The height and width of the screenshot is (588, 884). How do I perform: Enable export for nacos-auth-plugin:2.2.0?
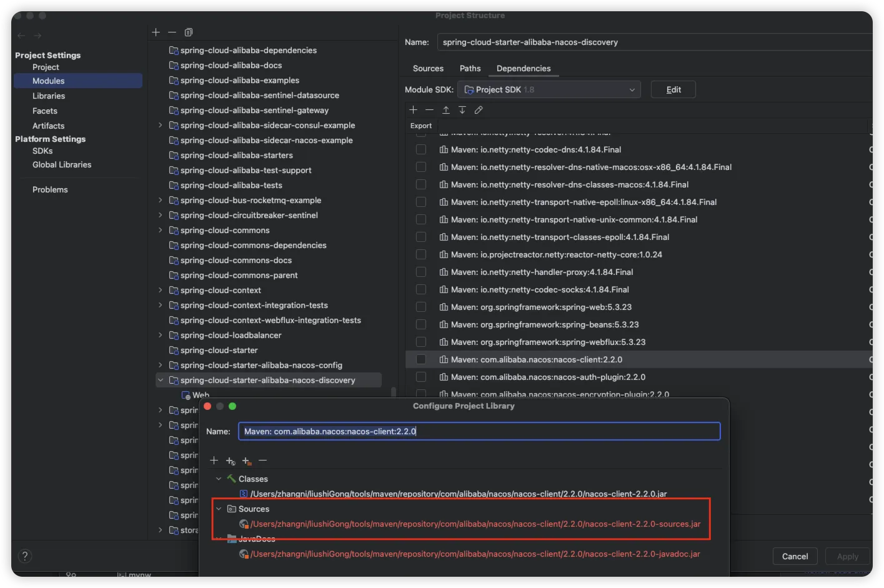coord(421,377)
